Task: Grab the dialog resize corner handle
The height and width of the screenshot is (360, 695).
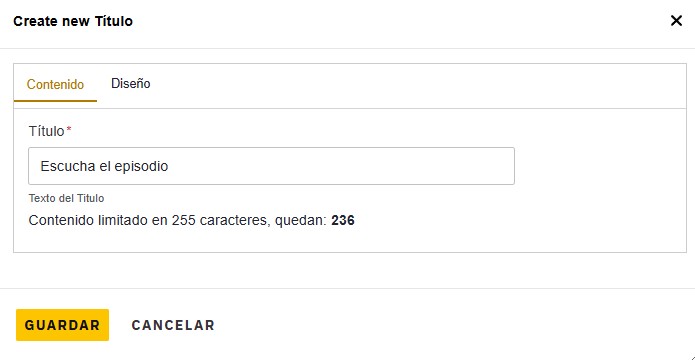Action: click(x=691, y=357)
